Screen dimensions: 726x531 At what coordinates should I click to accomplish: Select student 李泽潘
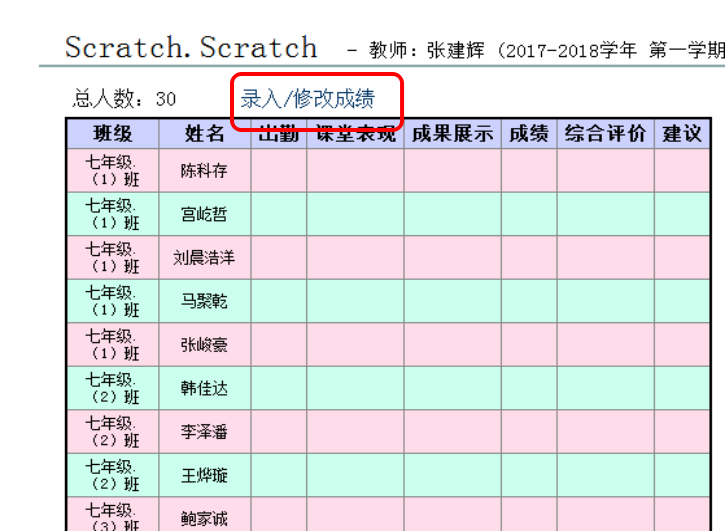[x=204, y=432]
